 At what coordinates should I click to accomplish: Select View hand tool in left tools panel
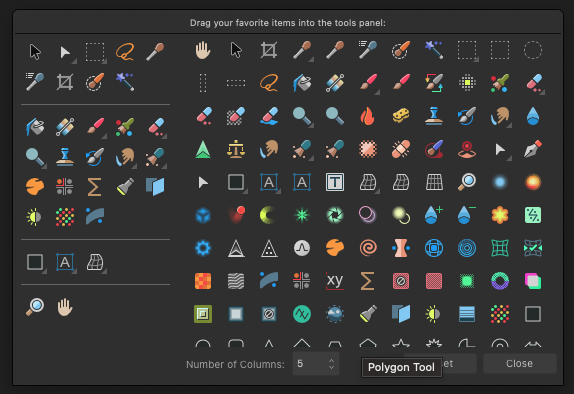[65, 307]
